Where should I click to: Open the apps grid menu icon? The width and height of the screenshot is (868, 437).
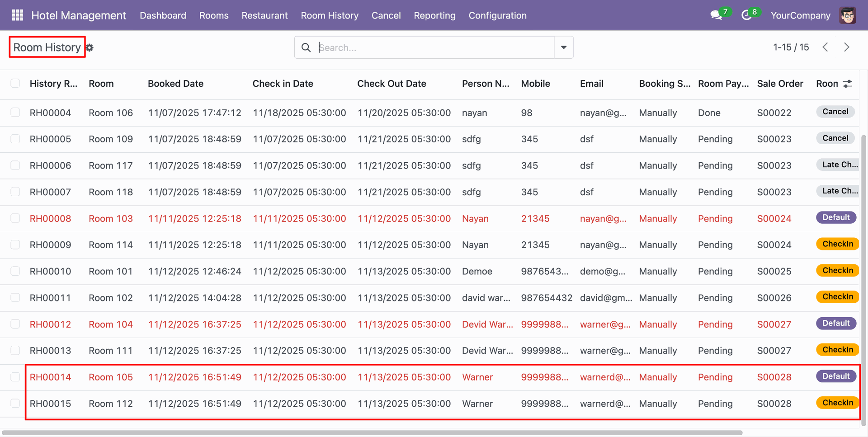point(17,15)
